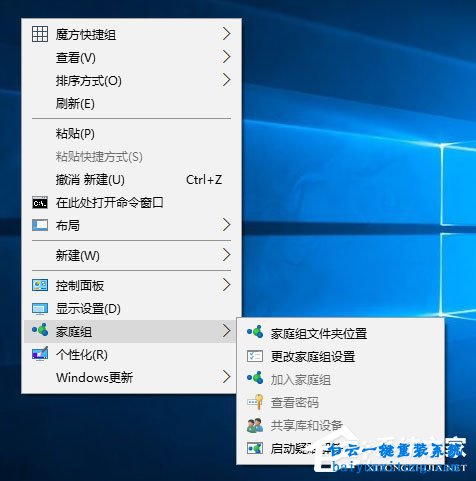Open the 布局 menu entry
This screenshot has width=476, height=481.
[131, 225]
